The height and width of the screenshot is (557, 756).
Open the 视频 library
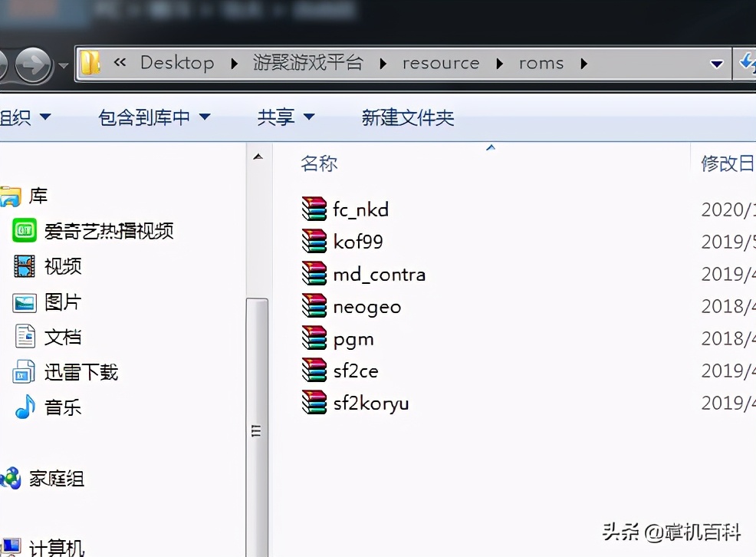[63, 266]
